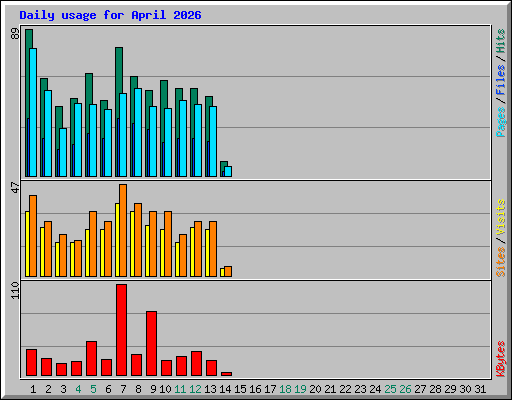This screenshot has width=512, height=400.
Task: Click day 4 on the x-axis
Action: pos(78,389)
